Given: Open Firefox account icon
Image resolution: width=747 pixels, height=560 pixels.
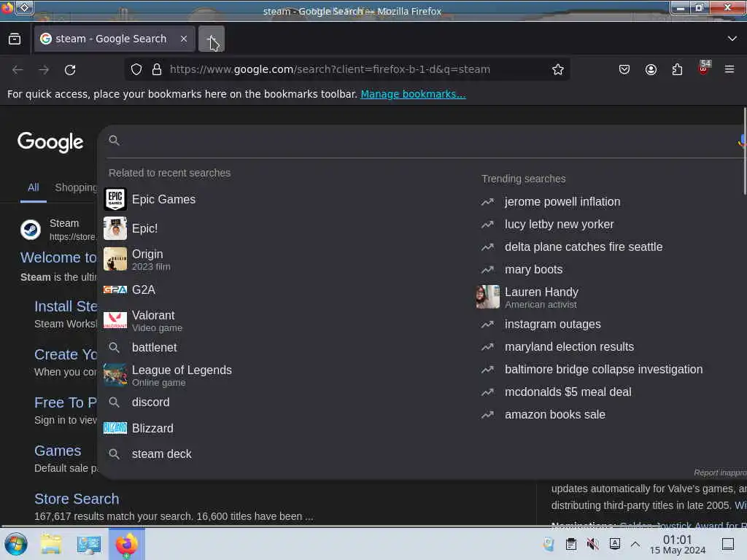Looking at the screenshot, I should (x=651, y=69).
